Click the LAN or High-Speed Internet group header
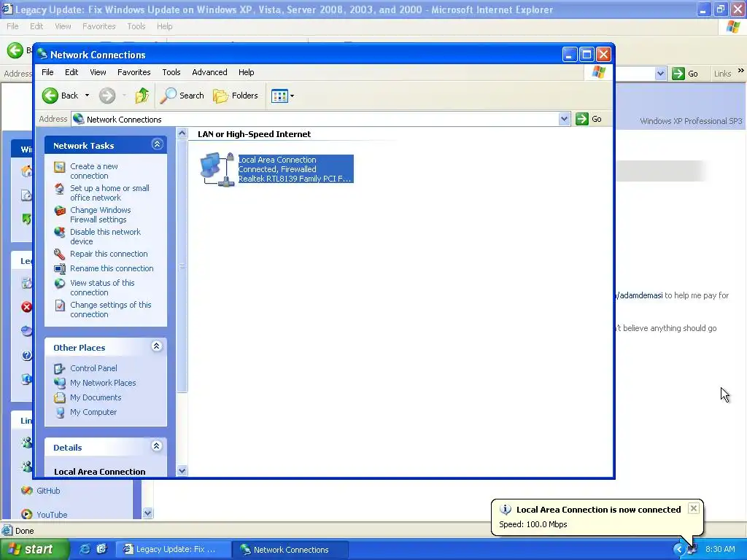The width and height of the screenshot is (747, 560). [x=254, y=134]
